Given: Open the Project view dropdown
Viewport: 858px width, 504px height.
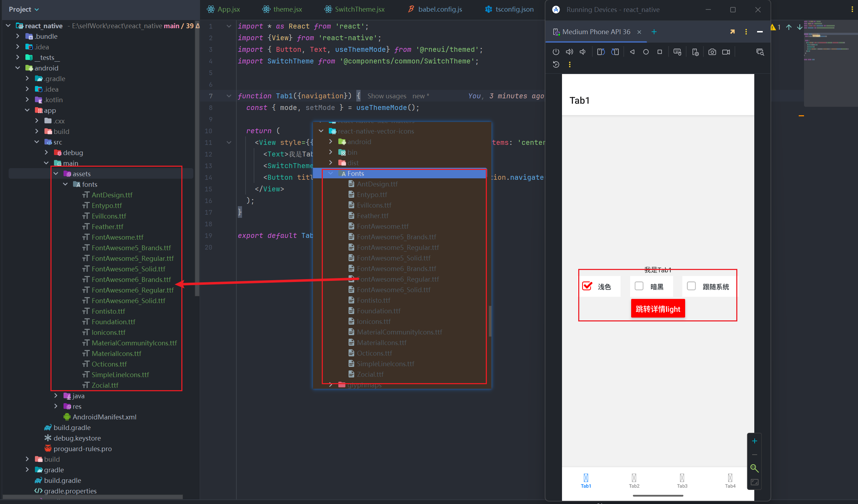Looking at the screenshot, I should [x=24, y=10].
